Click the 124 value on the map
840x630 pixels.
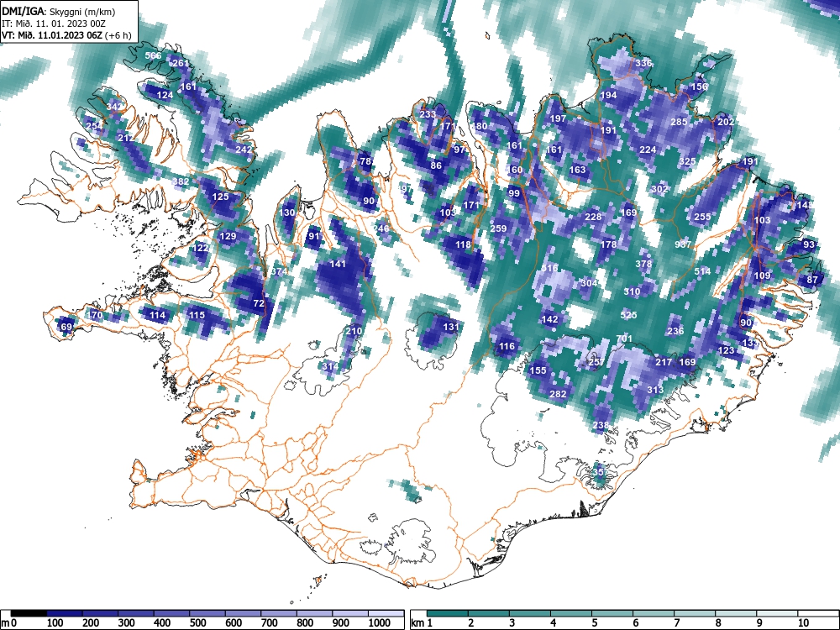click(165, 96)
